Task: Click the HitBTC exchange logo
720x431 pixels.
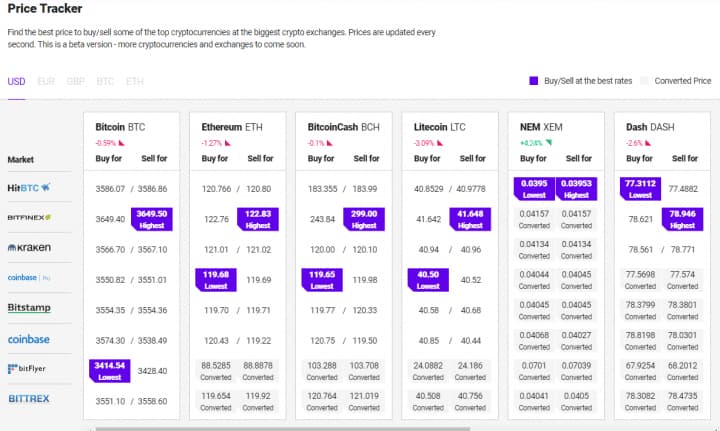Action: tap(30, 187)
